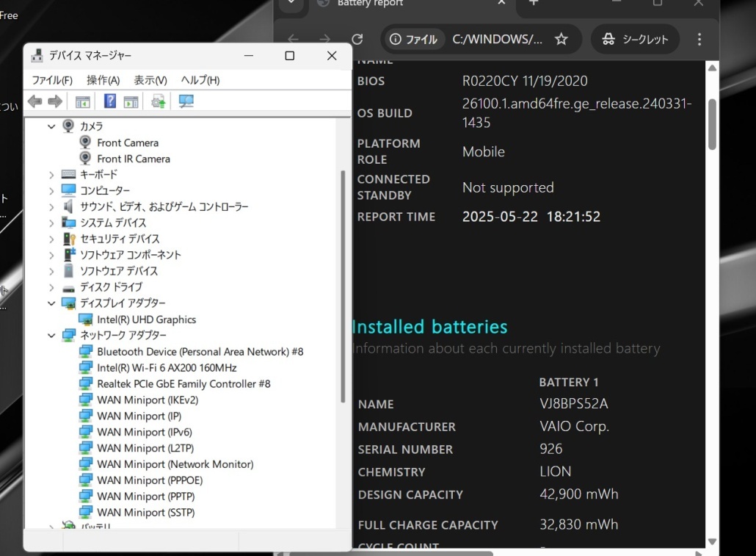Click the browser forward arrow

click(325, 39)
